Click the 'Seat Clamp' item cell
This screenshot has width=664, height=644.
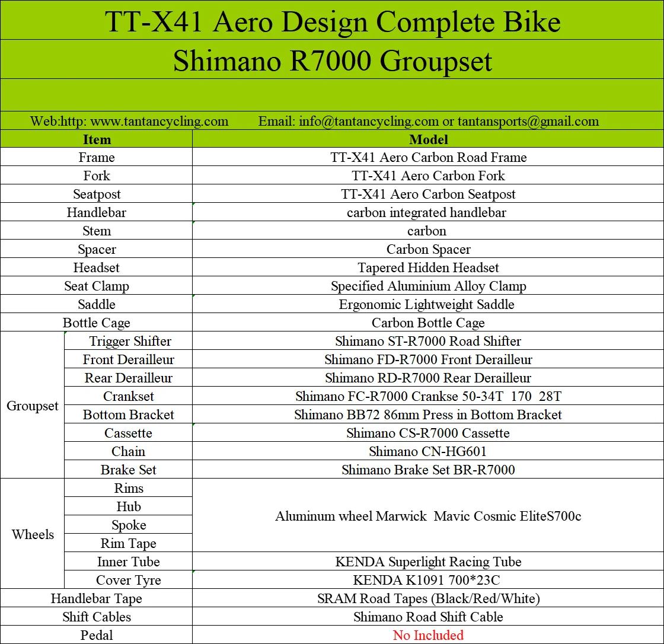(x=96, y=286)
